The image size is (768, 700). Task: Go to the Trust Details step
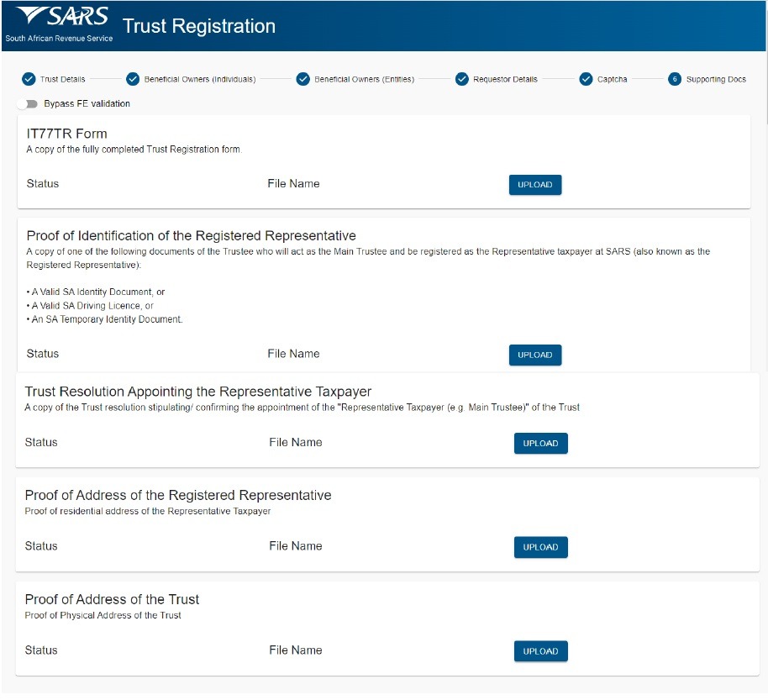tap(62, 79)
